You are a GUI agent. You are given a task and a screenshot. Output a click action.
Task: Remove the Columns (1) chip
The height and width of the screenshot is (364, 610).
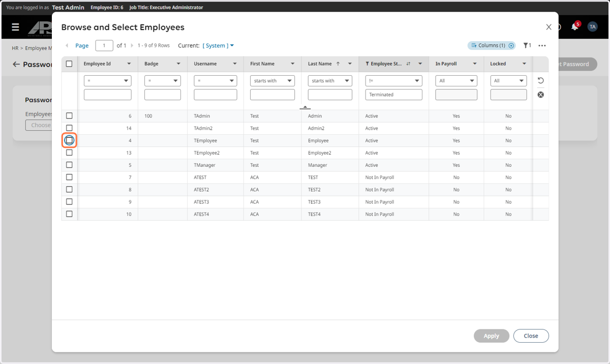click(511, 46)
